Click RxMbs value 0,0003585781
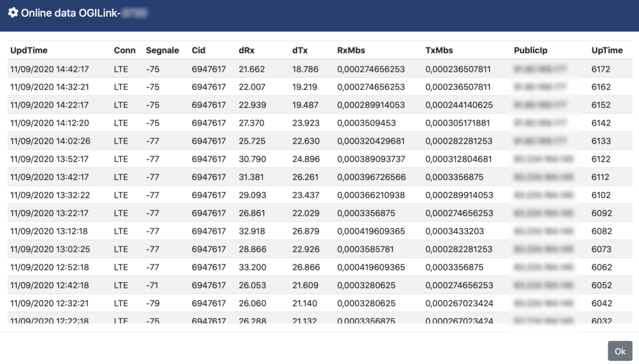The width and height of the screenshot is (639, 364). [x=366, y=249]
